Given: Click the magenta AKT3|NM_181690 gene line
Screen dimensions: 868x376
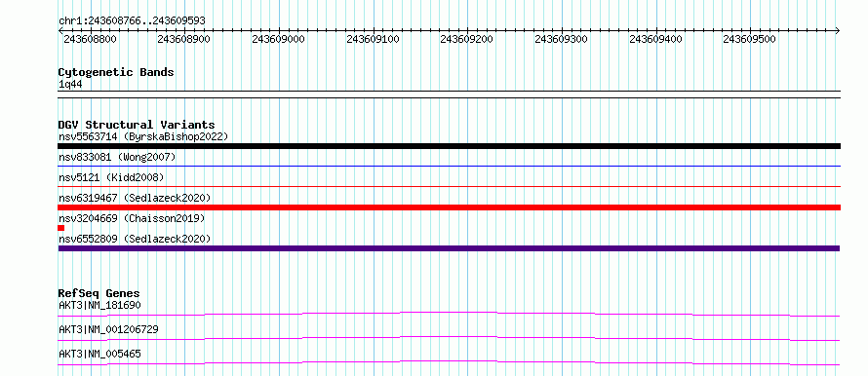Looking at the screenshot, I should [449, 314].
